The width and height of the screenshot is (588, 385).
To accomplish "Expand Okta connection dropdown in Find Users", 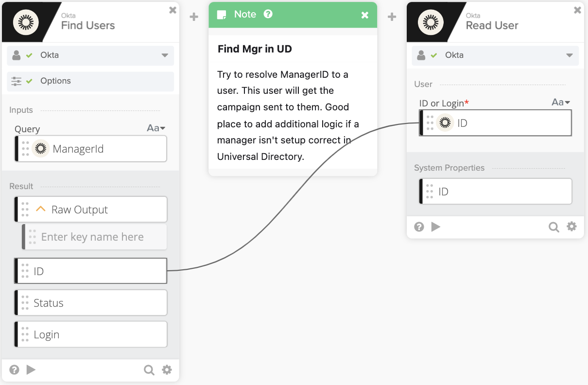I will point(165,55).
